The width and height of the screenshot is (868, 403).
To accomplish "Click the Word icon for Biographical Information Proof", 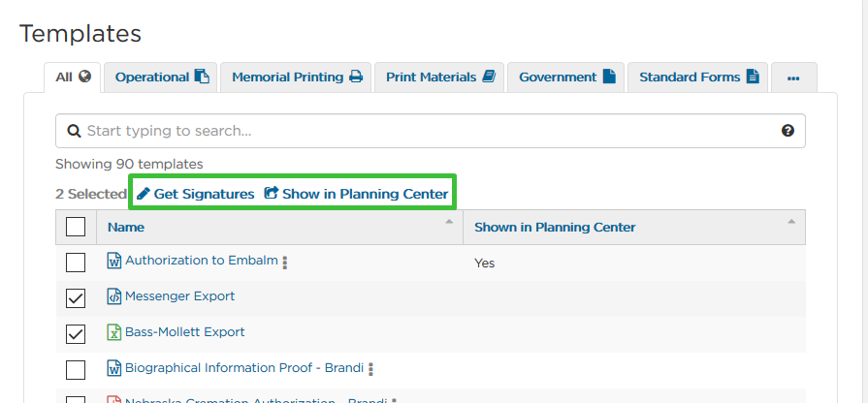I will (x=113, y=368).
